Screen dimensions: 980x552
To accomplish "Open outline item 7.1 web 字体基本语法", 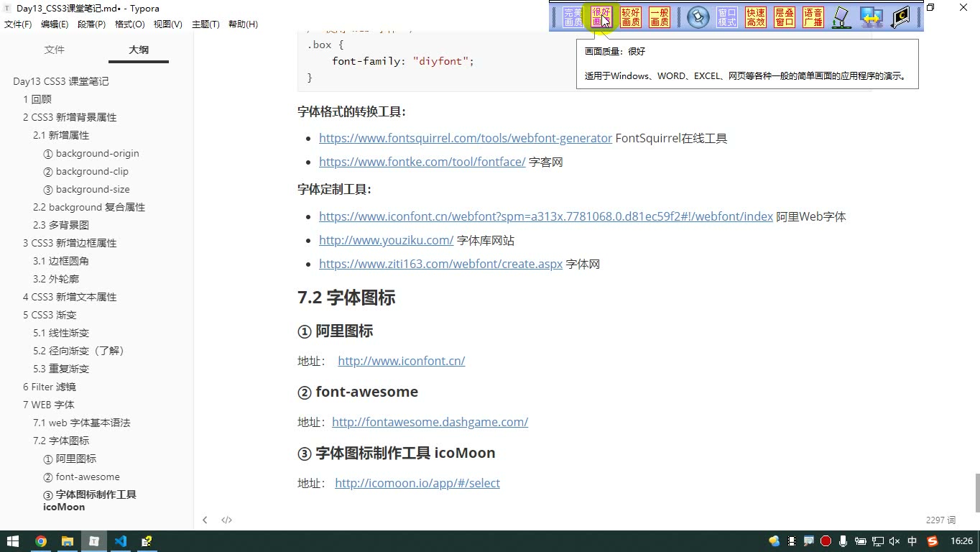I will (x=82, y=423).
